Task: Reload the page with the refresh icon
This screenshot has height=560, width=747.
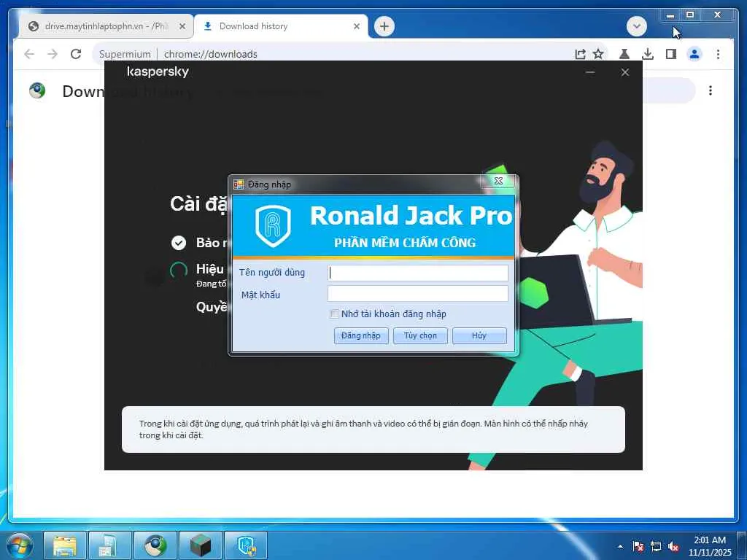Action: pos(76,54)
